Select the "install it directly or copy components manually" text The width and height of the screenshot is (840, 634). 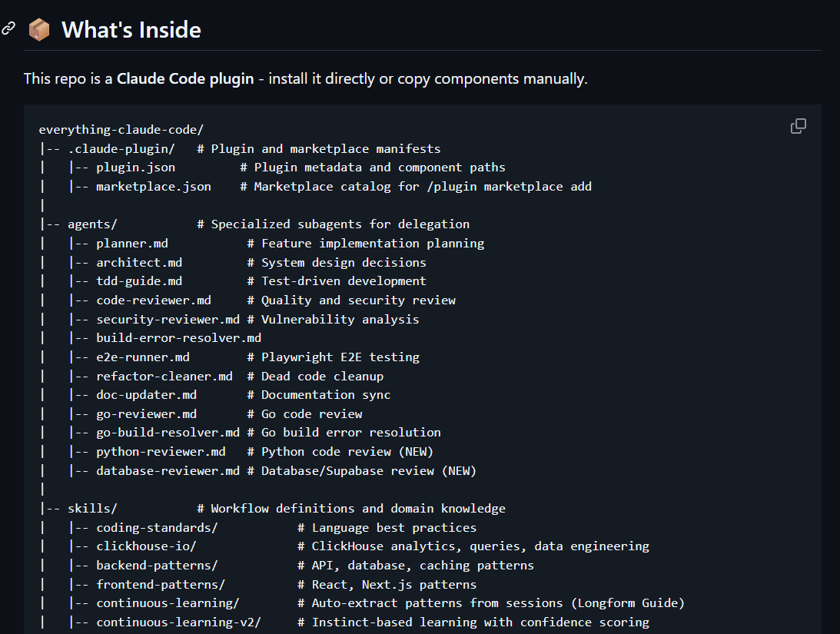pos(427,78)
